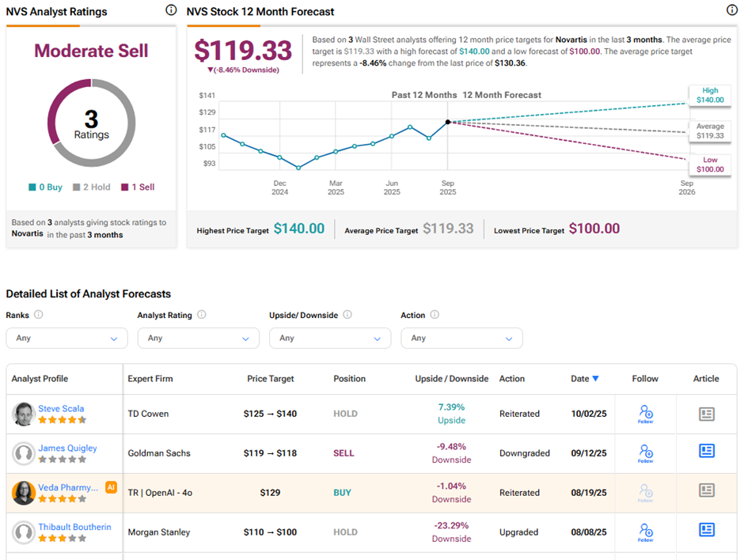Click the Price Target column header
Image resolution: width=744 pixels, height=560 pixels.
click(x=270, y=379)
